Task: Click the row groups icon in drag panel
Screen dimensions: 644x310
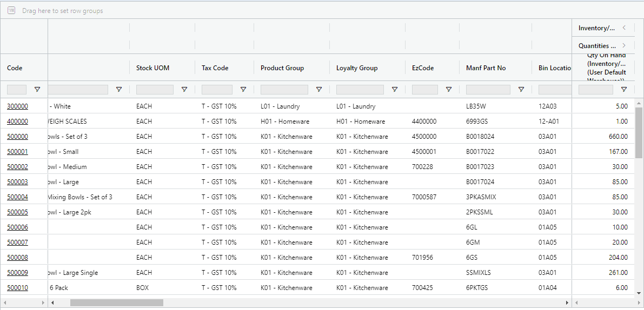Action: pyautogui.click(x=11, y=10)
